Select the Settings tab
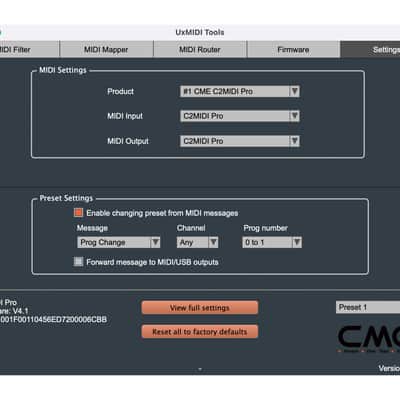This screenshot has width=400, height=400. pyautogui.click(x=370, y=49)
